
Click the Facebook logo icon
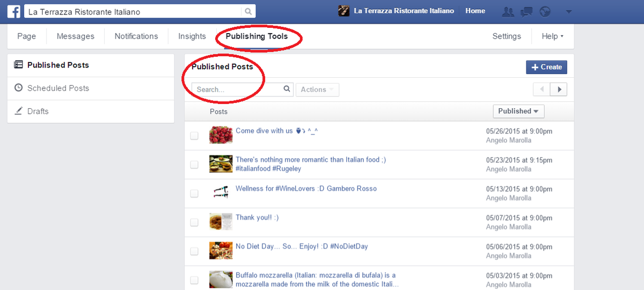14,11
